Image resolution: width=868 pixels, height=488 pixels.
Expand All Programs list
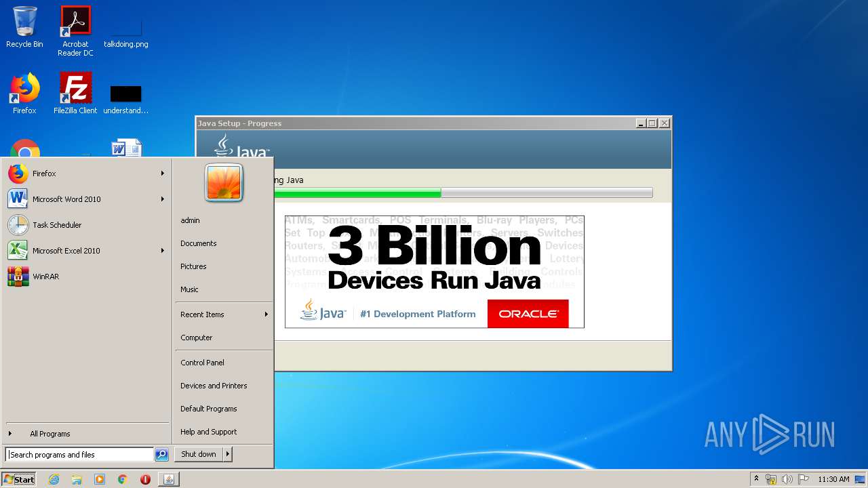[x=50, y=434]
